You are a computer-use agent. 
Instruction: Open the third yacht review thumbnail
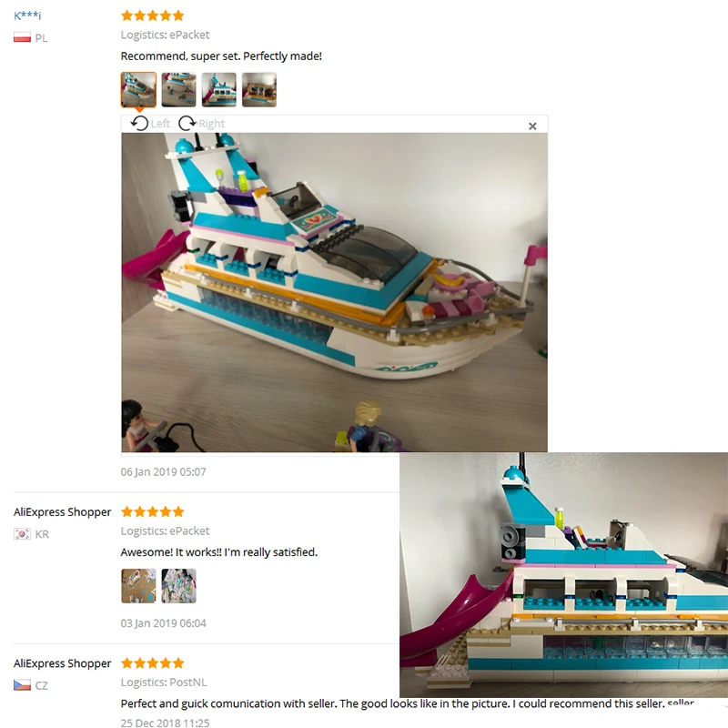(x=218, y=89)
